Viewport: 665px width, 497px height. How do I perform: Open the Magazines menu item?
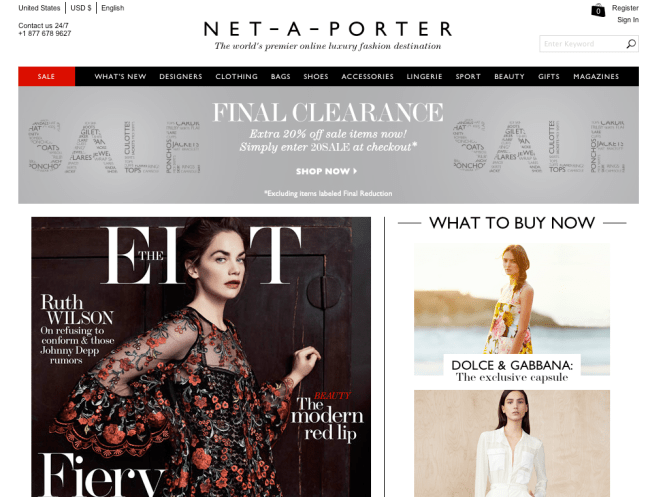[x=596, y=76]
